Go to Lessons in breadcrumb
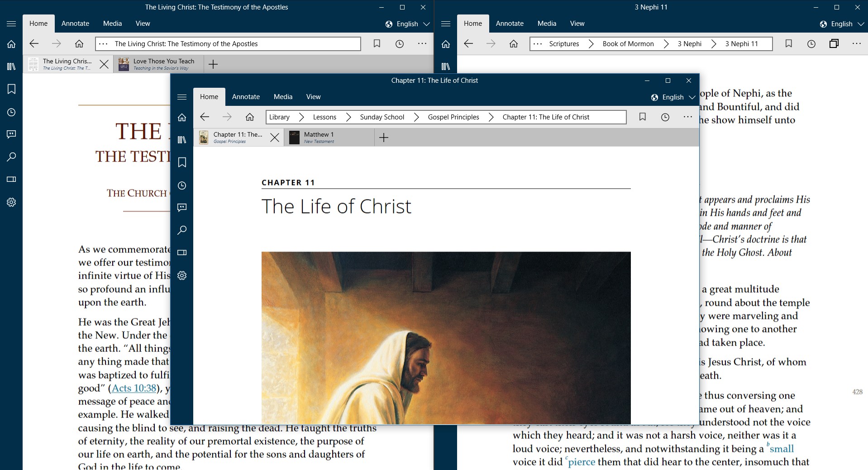The height and width of the screenshot is (470, 868). pyautogui.click(x=324, y=117)
